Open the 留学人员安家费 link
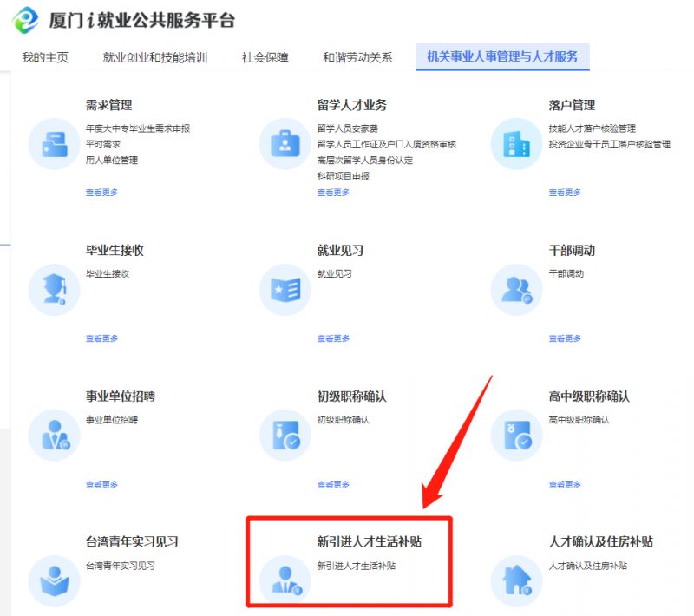Screen dimensions: 694x616 pyautogui.click(x=348, y=128)
